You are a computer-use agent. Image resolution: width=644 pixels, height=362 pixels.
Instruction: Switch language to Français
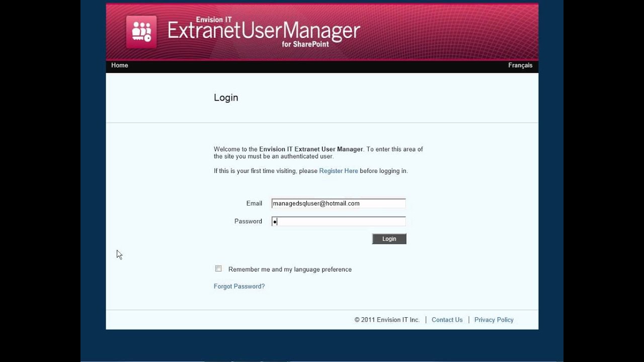pos(520,65)
